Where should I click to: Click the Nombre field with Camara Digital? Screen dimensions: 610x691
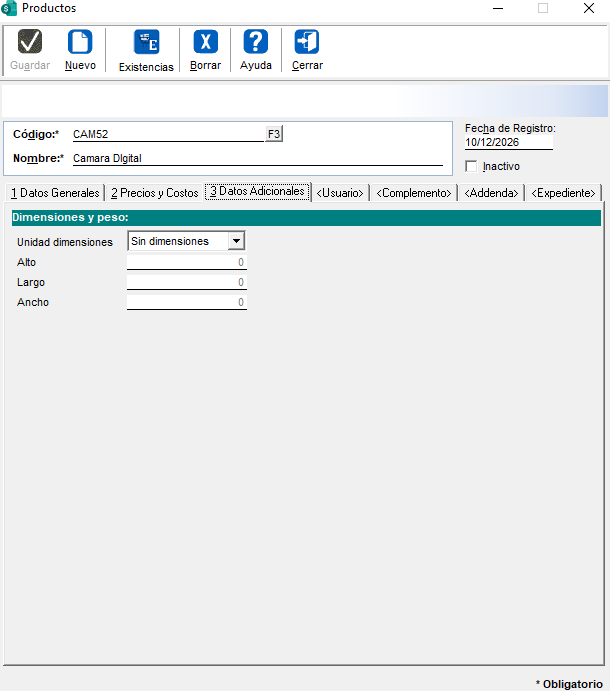[x=257, y=159]
